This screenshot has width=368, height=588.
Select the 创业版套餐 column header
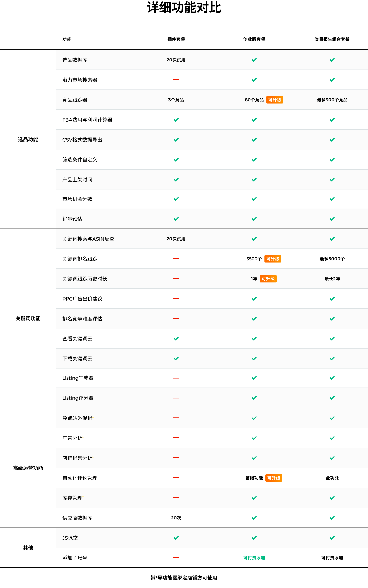254,39
